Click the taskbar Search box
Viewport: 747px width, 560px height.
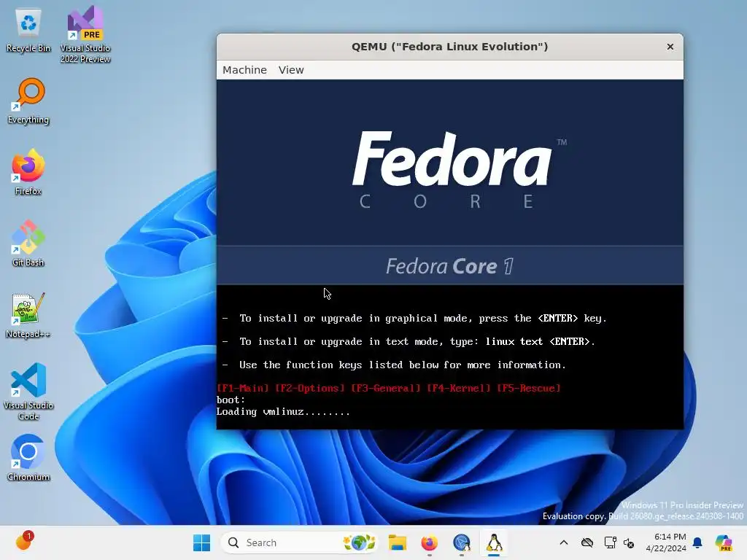click(x=300, y=542)
